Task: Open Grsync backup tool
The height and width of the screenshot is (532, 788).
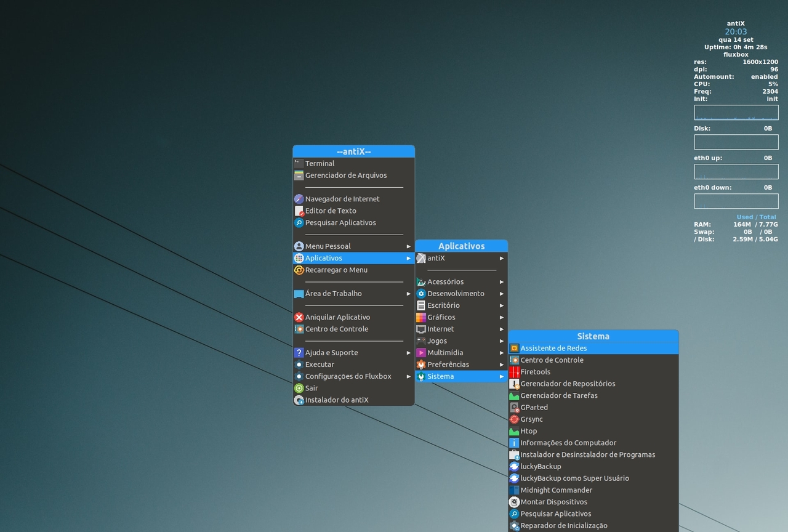Action: pyautogui.click(x=531, y=419)
